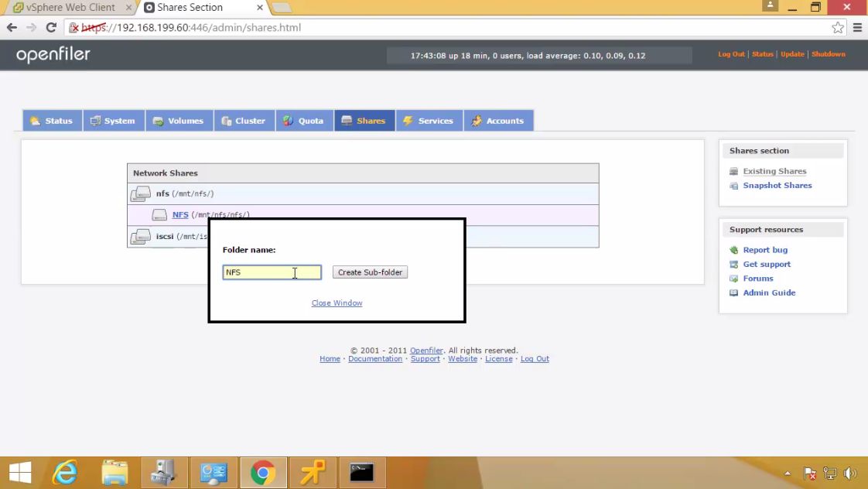Screen dimensions: 868x489
Task: Click the iscsi volume drive icon
Action: (x=141, y=237)
